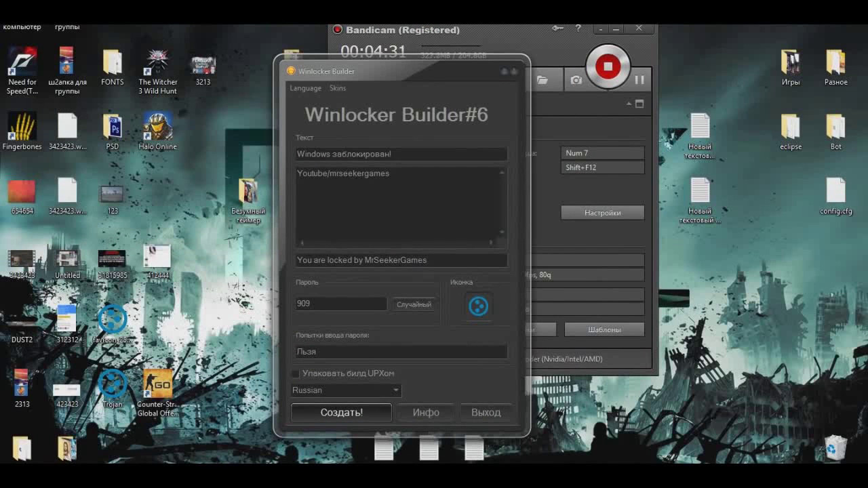
Task: Click the password field containing 909
Action: click(x=341, y=304)
